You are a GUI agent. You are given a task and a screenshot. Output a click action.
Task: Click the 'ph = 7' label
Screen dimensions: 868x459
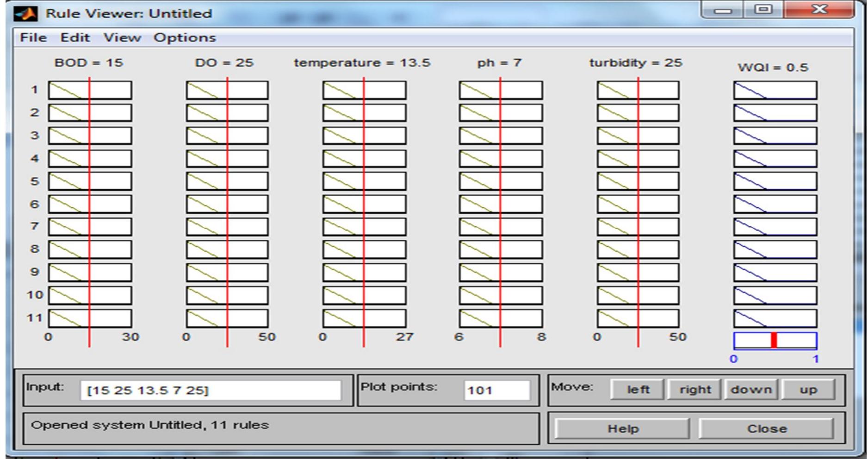[499, 63]
